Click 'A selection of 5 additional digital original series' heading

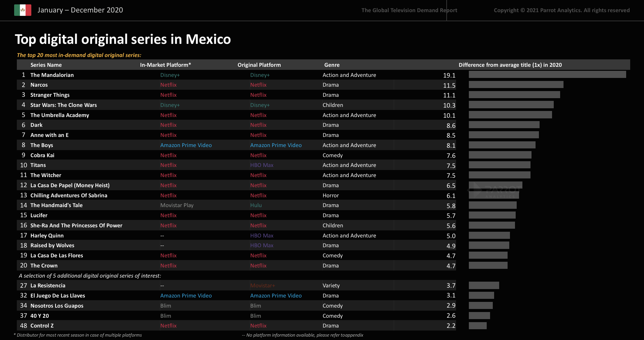click(90, 276)
